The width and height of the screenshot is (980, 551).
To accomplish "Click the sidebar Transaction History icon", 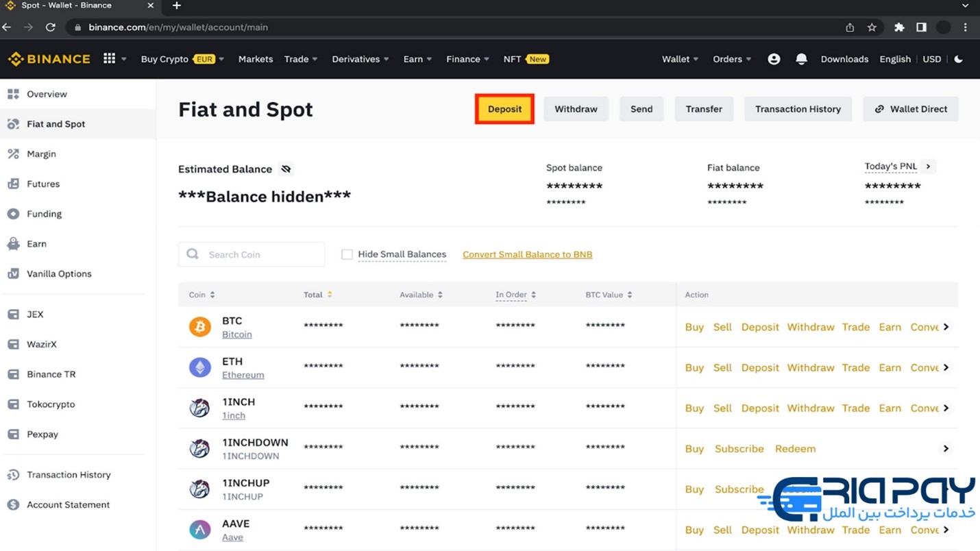I will point(13,474).
